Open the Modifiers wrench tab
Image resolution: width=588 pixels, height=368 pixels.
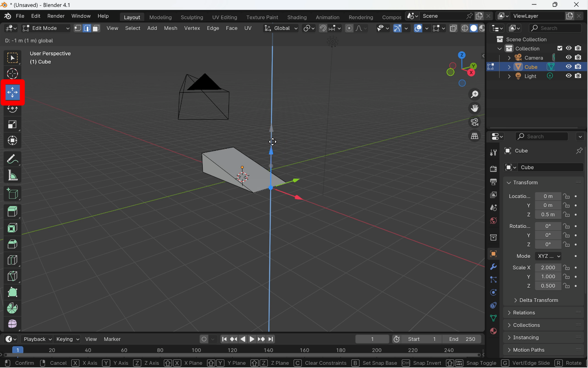pos(493,267)
